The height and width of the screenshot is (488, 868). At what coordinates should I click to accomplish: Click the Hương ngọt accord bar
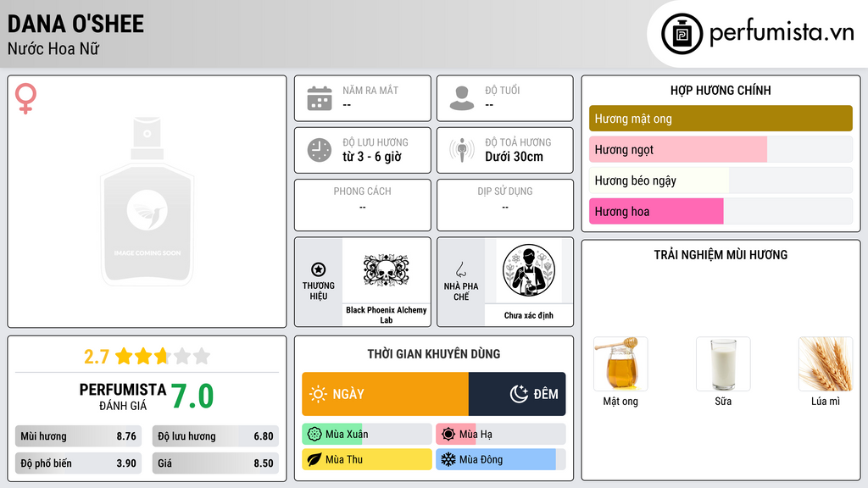pos(721,149)
